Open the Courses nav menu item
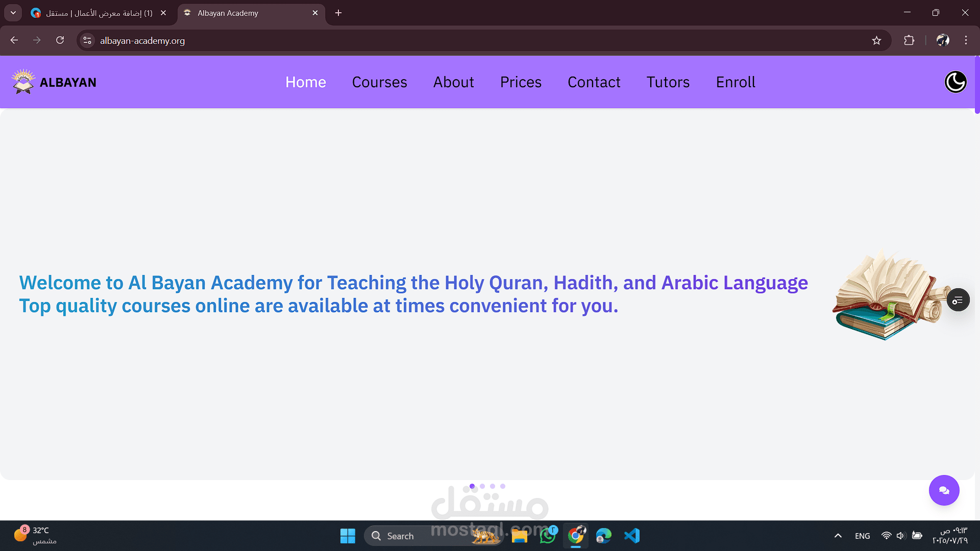The width and height of the screenshot is (980, 551). [379, 82]
